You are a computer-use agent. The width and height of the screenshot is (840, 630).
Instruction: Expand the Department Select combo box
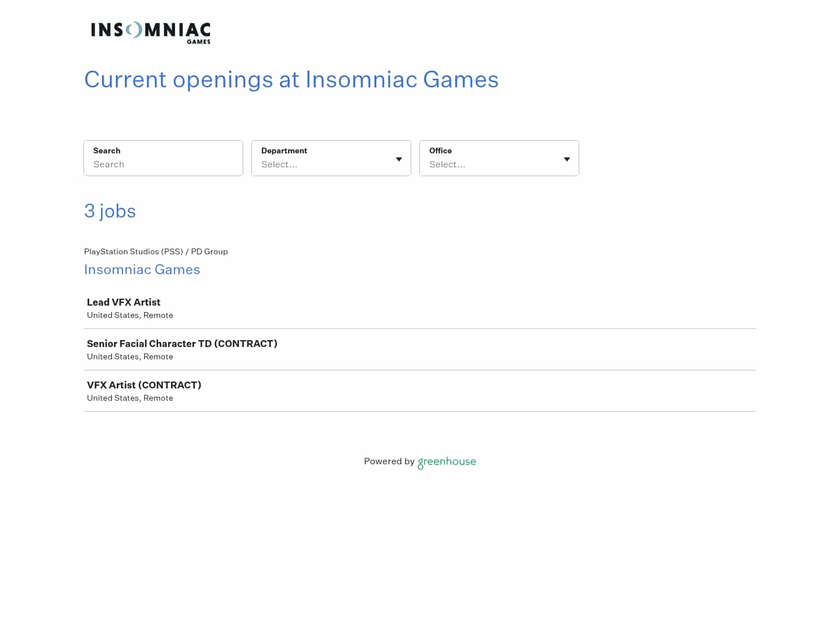click(x=331, y=164)
